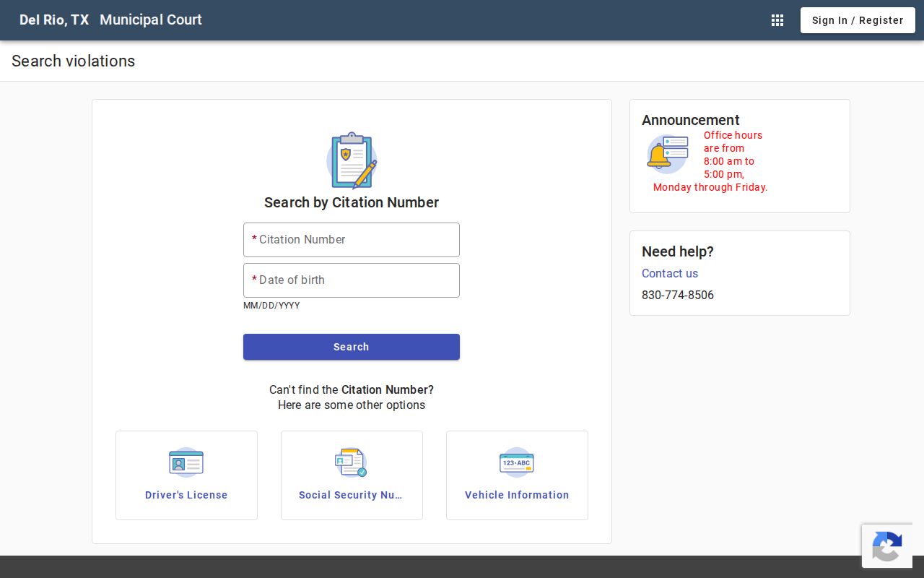Click the 'Monday through Friday.' announcement text

point(710,187)
